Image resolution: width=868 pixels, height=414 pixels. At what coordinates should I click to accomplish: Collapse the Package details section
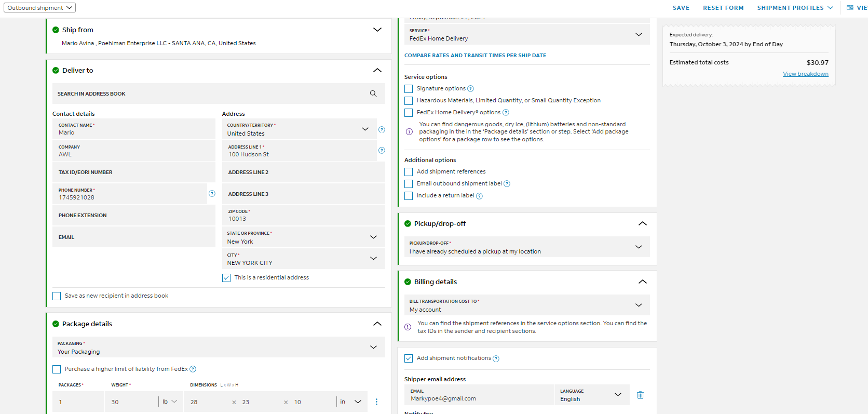377,324
